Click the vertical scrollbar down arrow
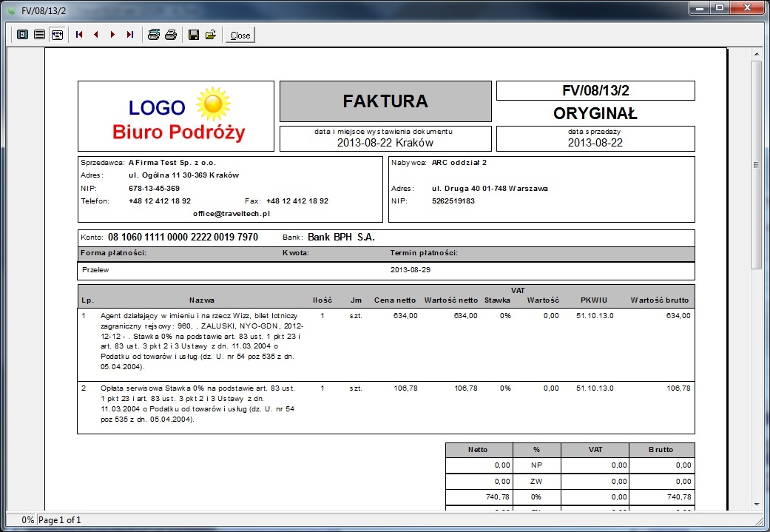The image size is (770, 532). (756, 505)
